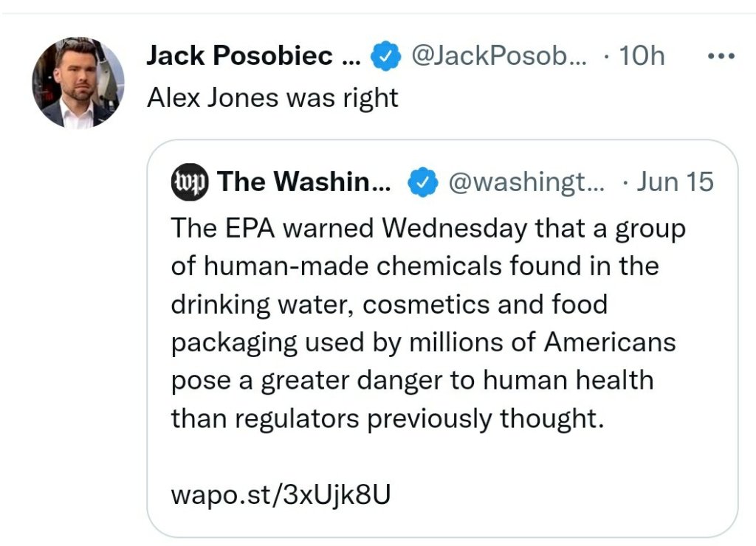The image size is (756, 546).
Task: Open the three-dot more options menu
Action: pos(721,57)
